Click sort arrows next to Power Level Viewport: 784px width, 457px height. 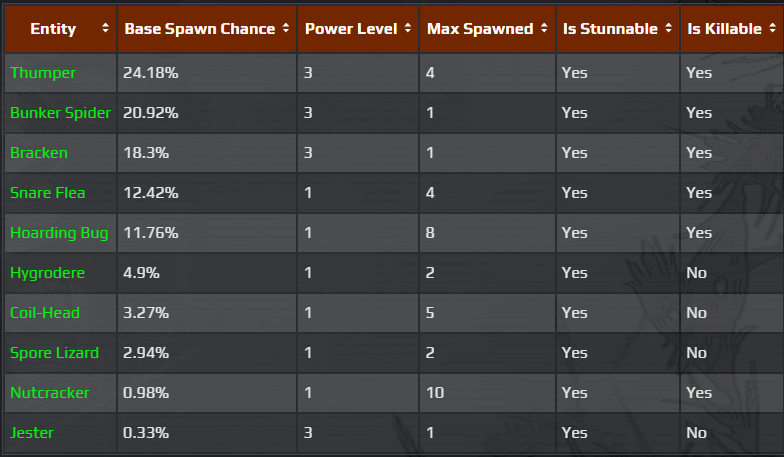pos(408,29)
